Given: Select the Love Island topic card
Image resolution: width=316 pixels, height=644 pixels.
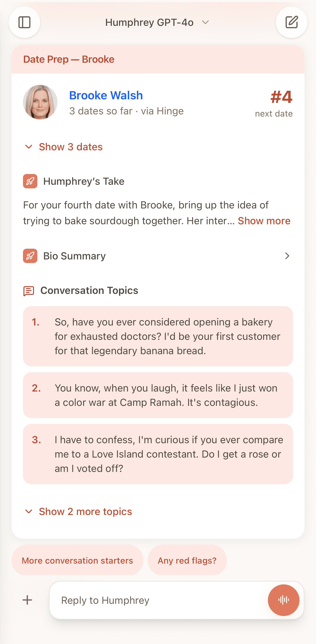Looking at the screenshot, I should click(x=158, y=454).
